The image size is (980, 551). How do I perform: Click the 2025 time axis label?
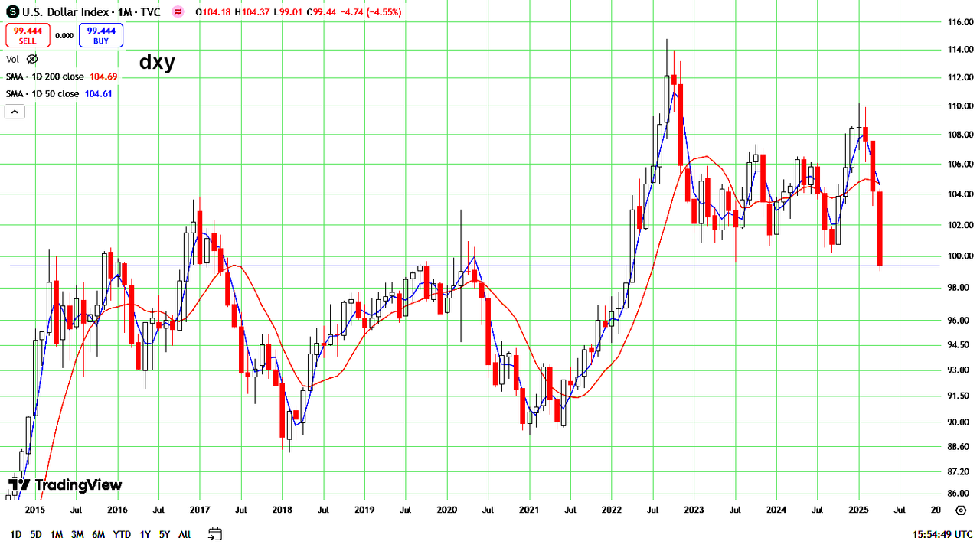click(858, 510)
